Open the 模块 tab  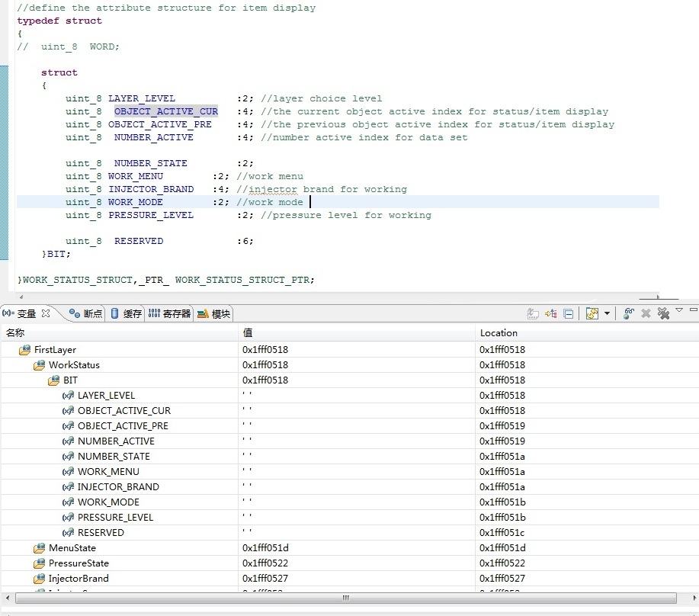click(x=214, y=313)
